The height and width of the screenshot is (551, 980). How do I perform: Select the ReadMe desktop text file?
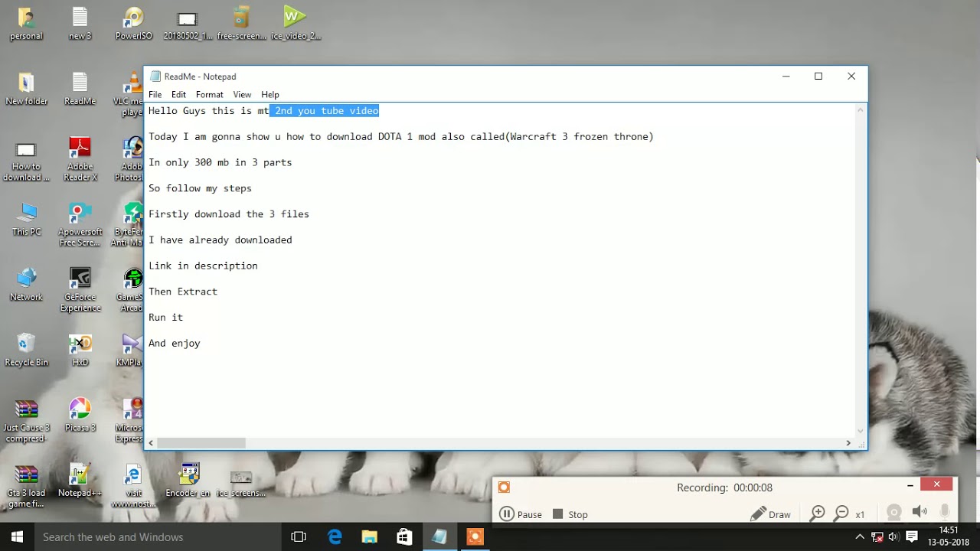pos(80,89)
